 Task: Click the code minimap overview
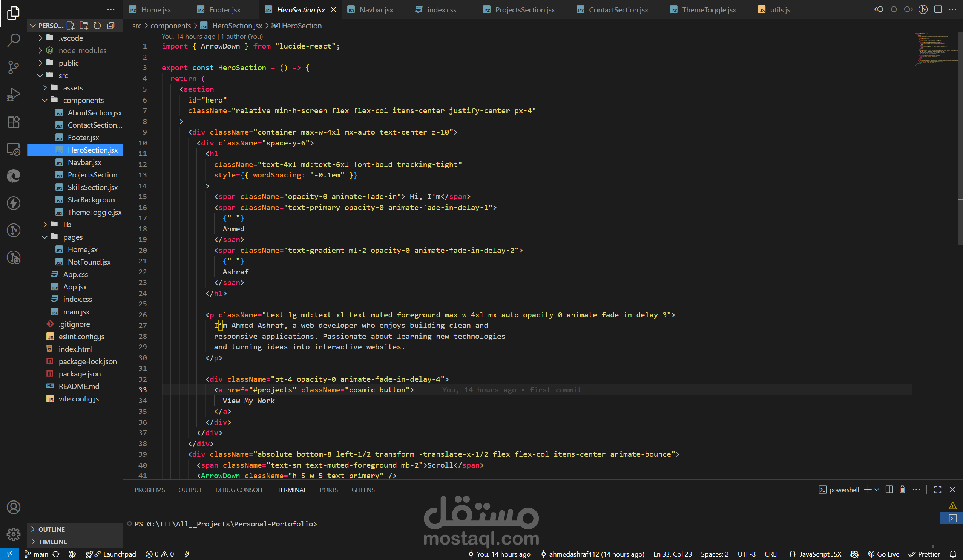point(936,49)
